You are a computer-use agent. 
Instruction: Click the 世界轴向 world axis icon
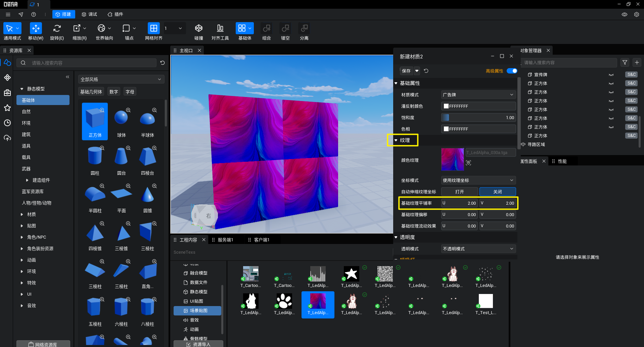(x=101, y=29)
